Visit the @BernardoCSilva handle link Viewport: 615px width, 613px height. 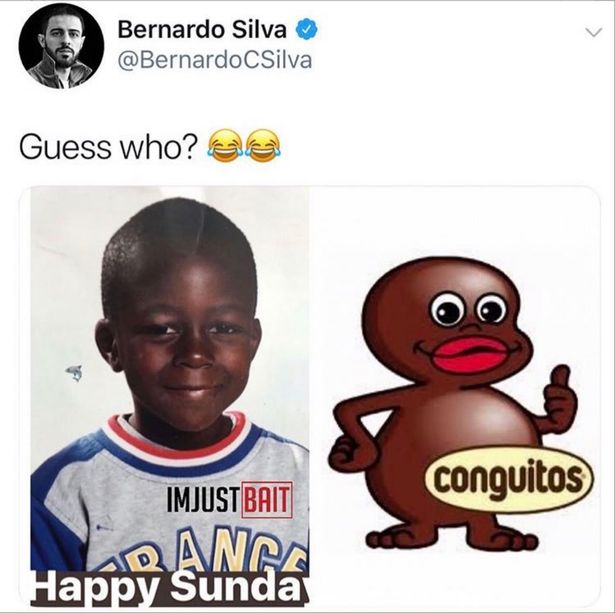pos(215,60)
